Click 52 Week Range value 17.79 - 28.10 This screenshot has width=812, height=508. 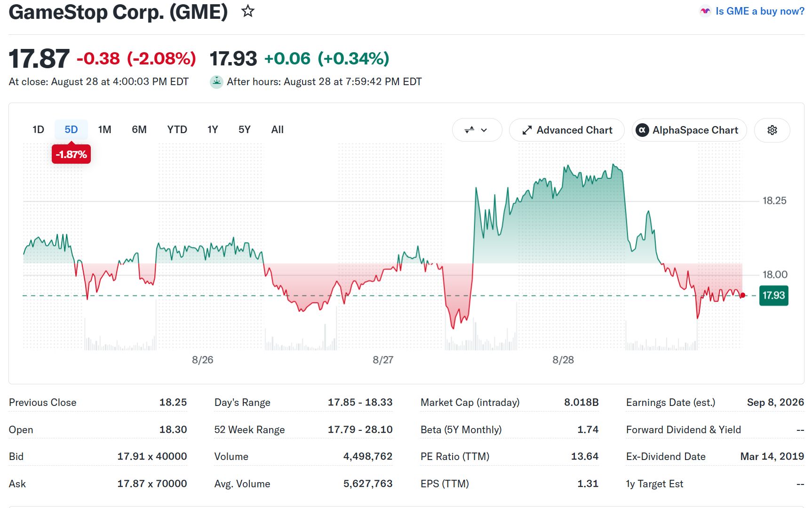tap(360, 429)
